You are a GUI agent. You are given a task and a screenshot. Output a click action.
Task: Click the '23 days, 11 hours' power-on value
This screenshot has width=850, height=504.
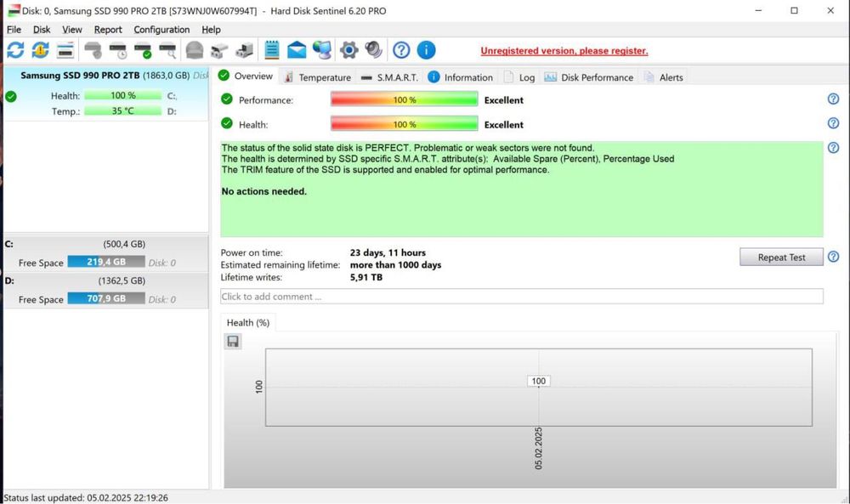pyautogui.click(x=388, y=252)
